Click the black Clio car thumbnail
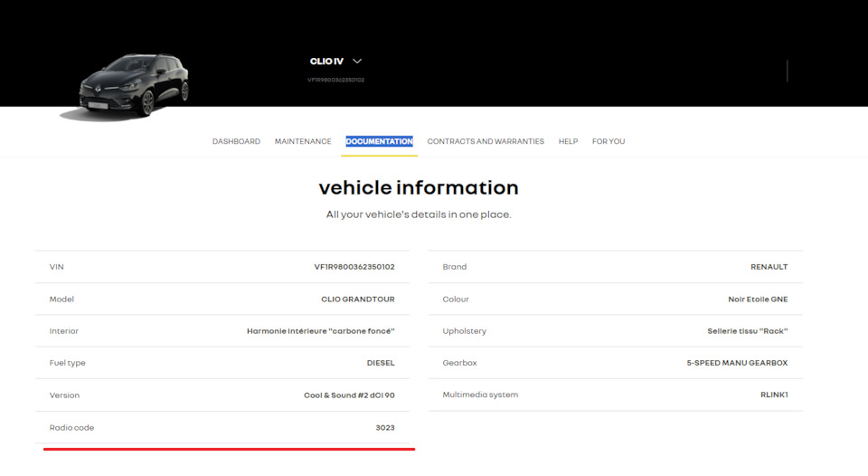The height and width of the screenshot is (476, 868). click(135, 84)
